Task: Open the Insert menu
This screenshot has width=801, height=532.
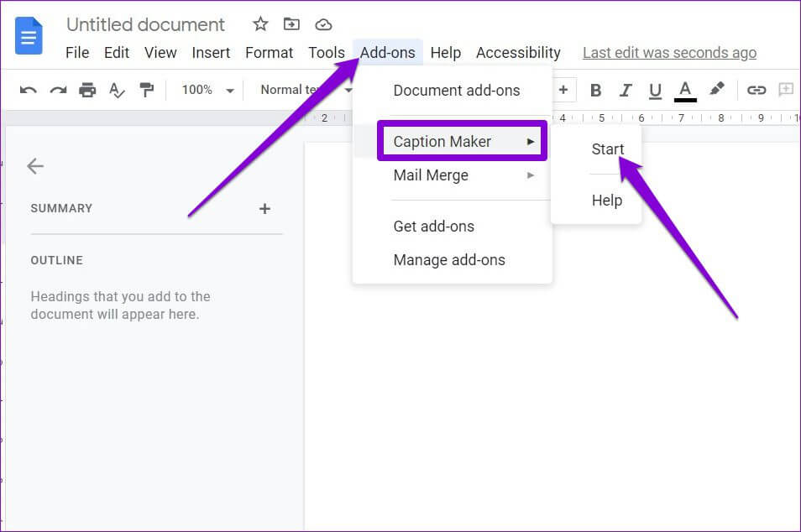Action: [x=211, y=53]
